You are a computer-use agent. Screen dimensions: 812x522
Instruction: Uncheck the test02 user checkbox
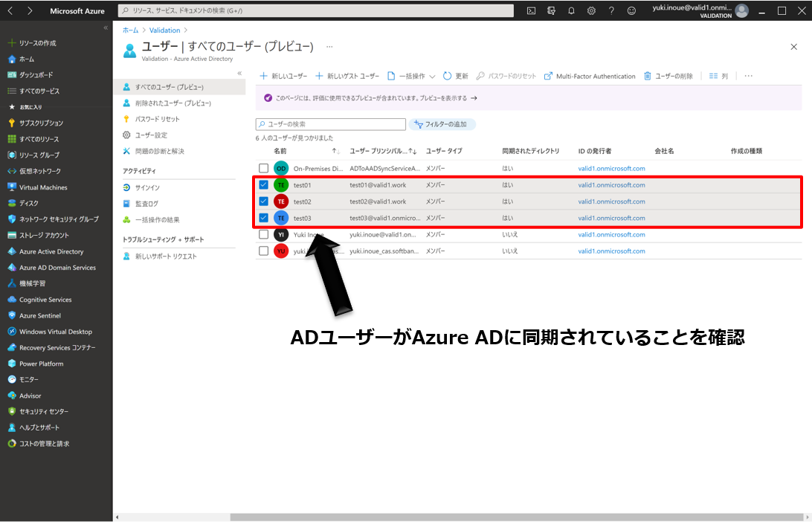(x=263, y=202)
